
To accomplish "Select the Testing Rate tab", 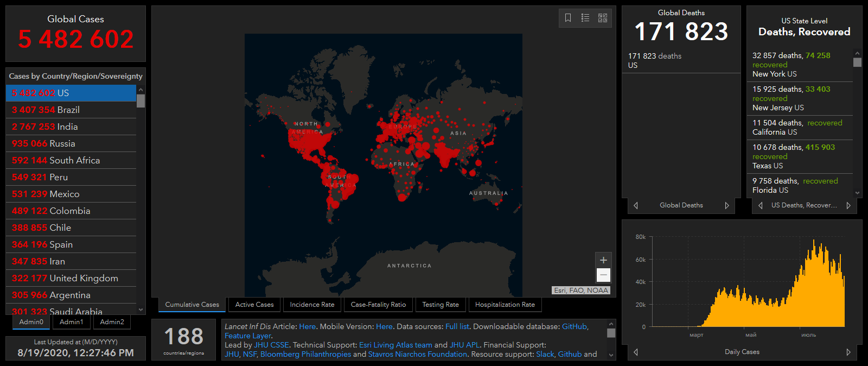I will point(441,305).
